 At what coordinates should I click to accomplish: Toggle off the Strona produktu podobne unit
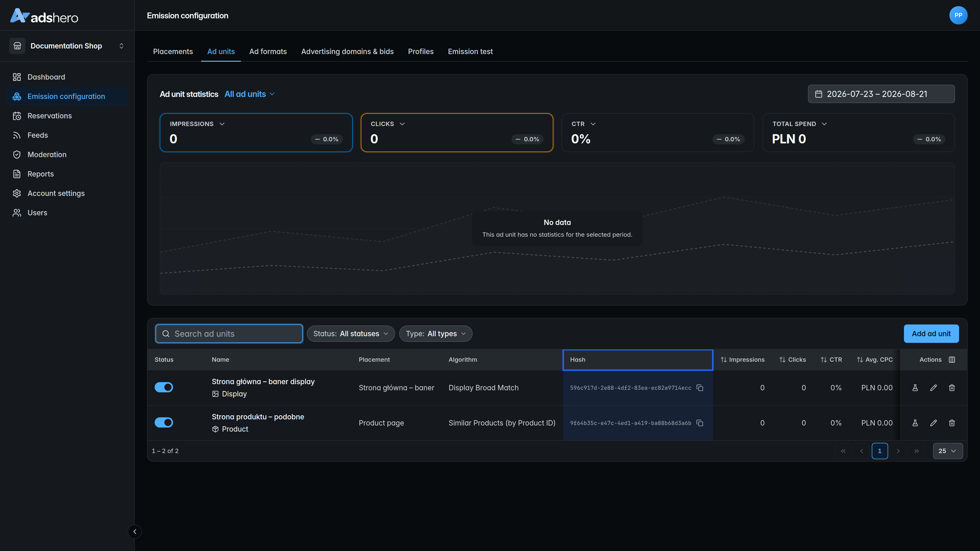(164, 422)
